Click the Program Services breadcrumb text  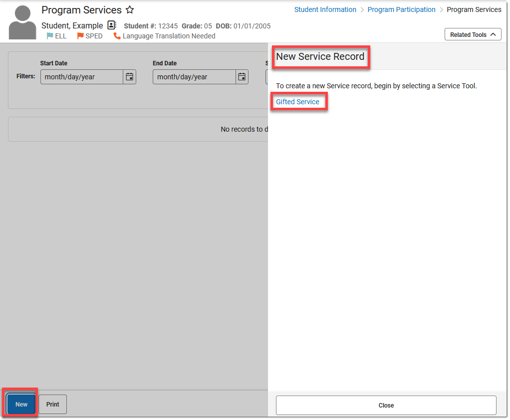(474, 10)
